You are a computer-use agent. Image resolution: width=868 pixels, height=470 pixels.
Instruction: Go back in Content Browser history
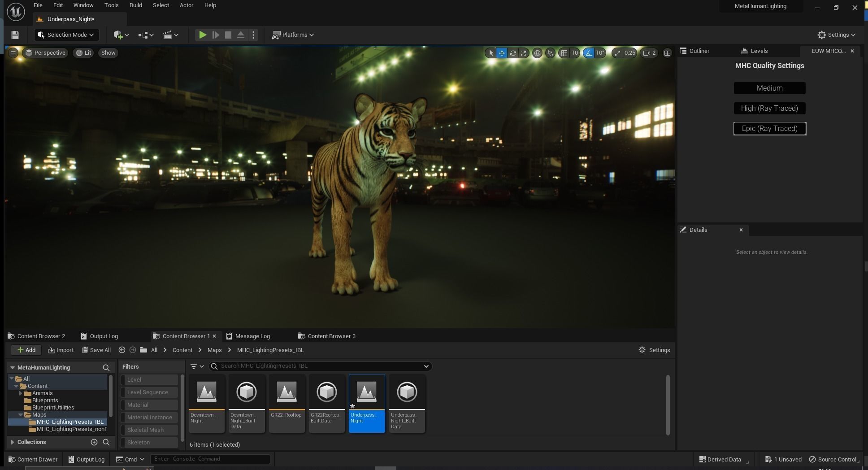pyautogui.click(x=122, y=350)
